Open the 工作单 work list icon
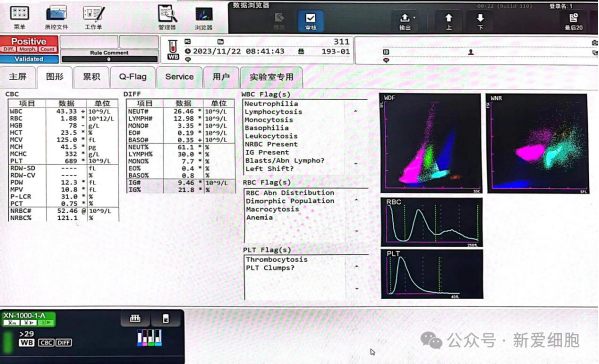This screenshot has width=599, height=364. pos(94,17)
